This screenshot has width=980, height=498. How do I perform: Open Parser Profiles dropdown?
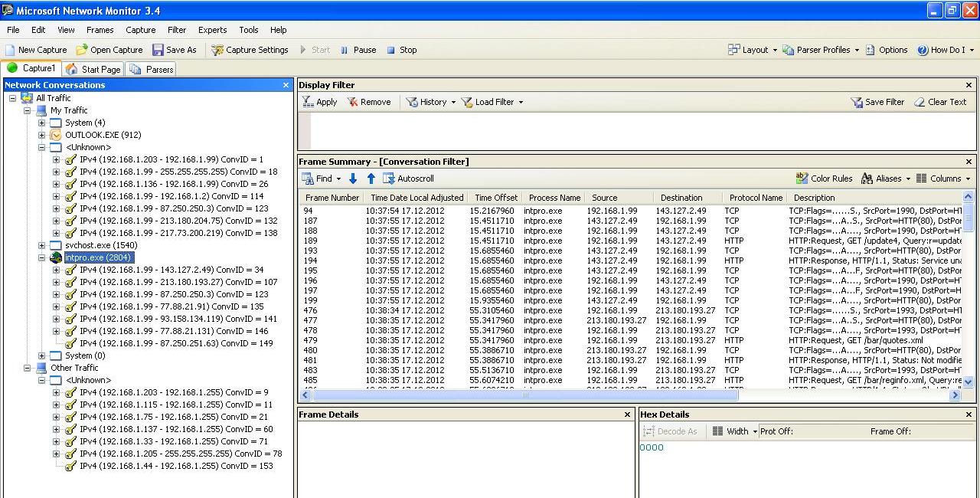click(821, 50)
